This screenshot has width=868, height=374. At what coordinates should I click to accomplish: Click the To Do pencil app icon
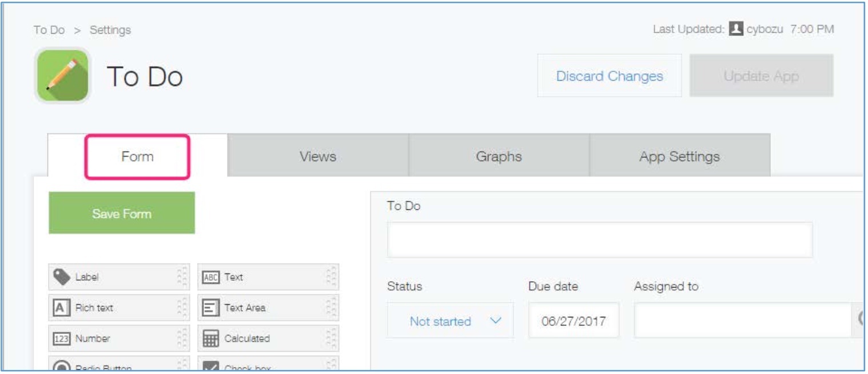click(x=62, y=75)
